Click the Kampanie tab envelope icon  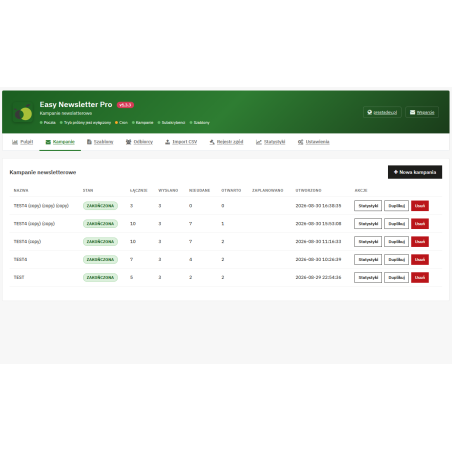click(x=48, y=142)
